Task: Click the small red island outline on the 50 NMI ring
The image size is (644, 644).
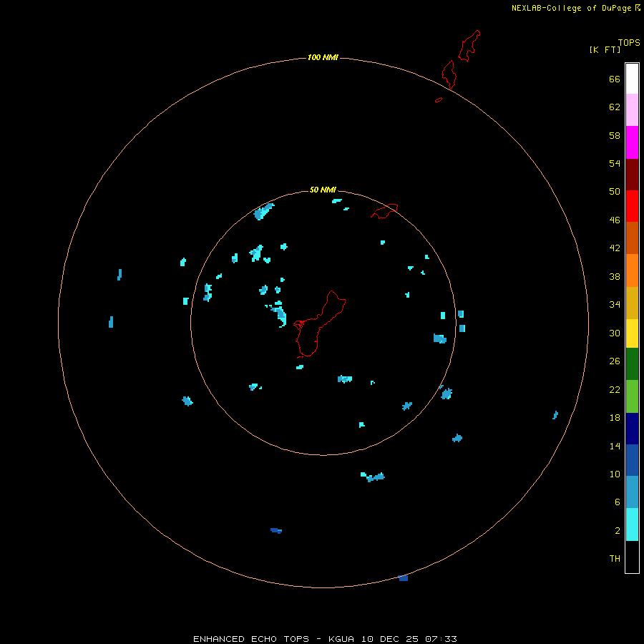Action: click(x=384, y=211)
